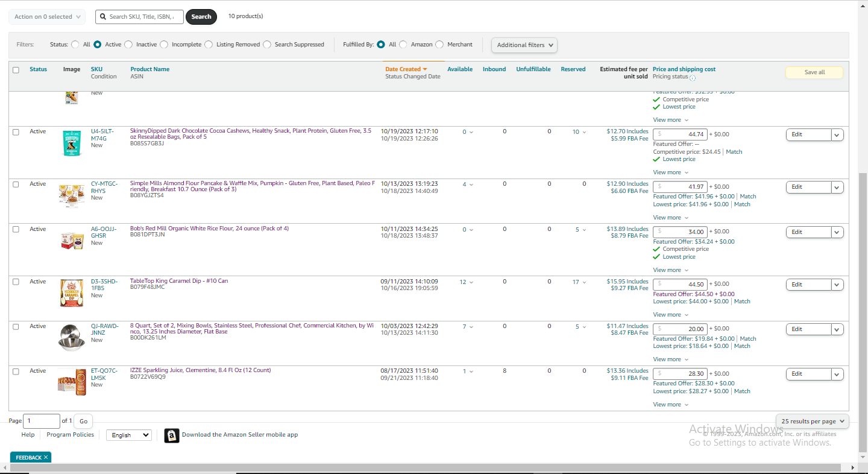Open the TableTop King Caramel Dip product link
Image resolution: width=868 pixels, height=474 pixels.
[179, 281]
